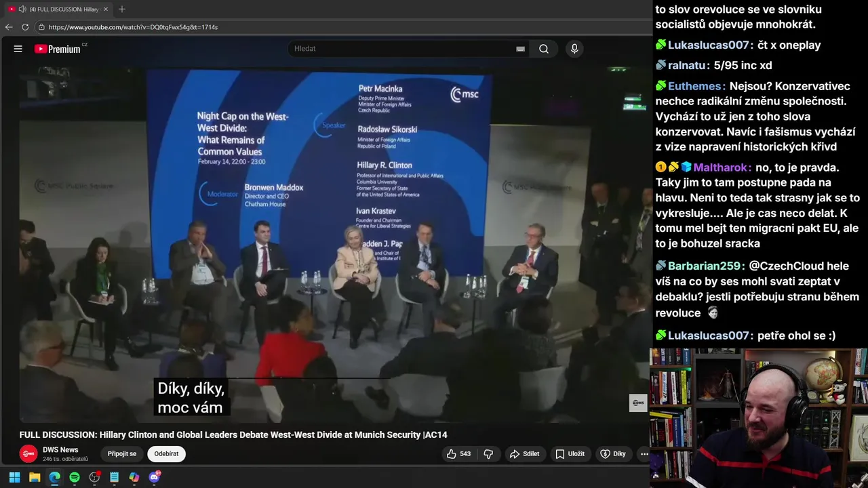Click Maltharok username in chat
The image size is (868, 488).
point(721,167)
